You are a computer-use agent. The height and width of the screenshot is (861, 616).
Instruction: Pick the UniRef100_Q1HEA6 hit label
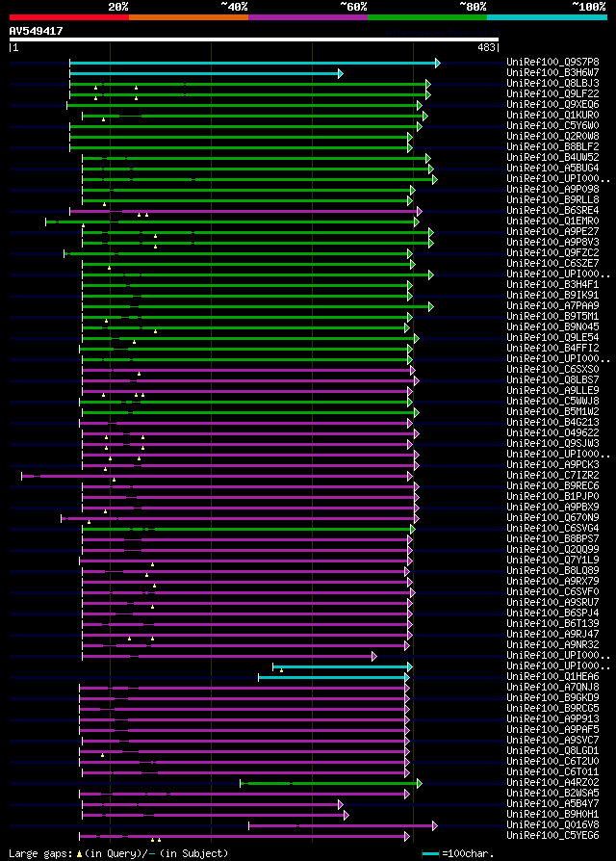pos(552,676)
